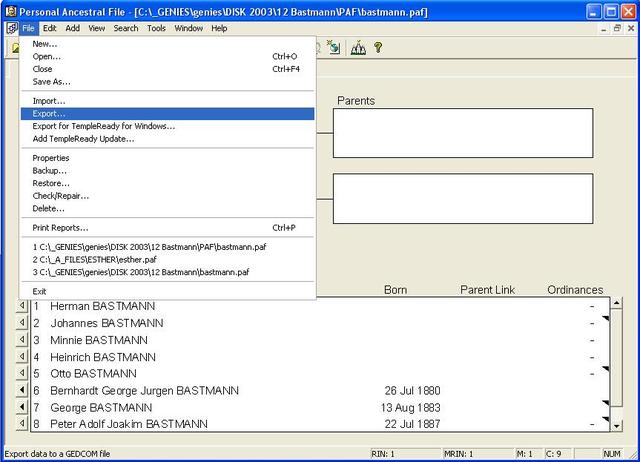This screenshot has width=640, height=462.
Task: Select child George BASTMANN row
Action: (x=320, y=407)
